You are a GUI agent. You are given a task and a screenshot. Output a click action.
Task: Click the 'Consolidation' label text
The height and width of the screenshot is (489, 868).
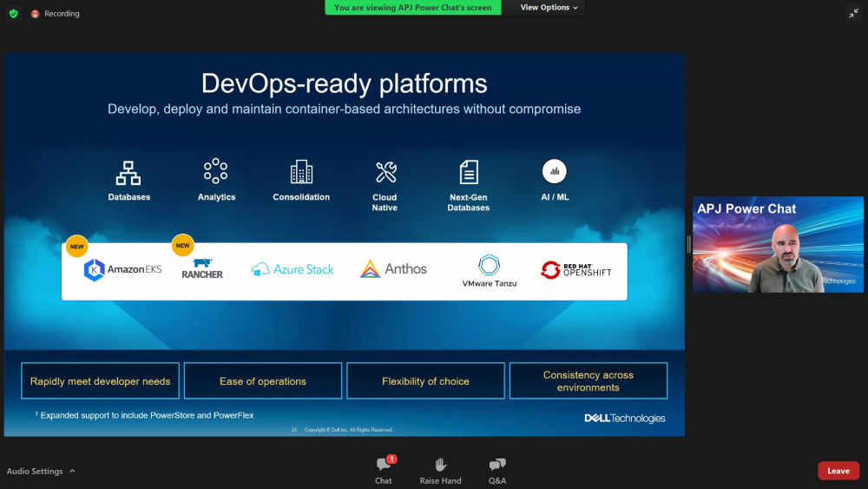pyautogui.click(x=301, y=197)
